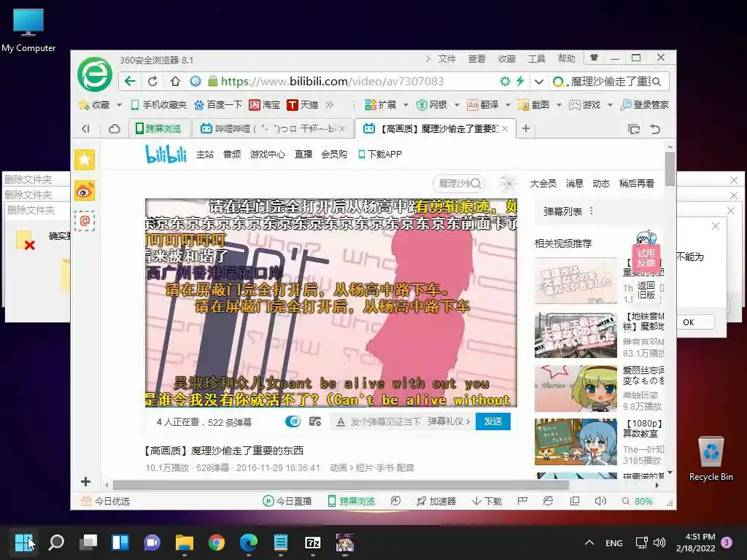Click the danmaku settings icon below the video
Image resolution: width=747 pixels, height=560 pixels.
coord(315,421)
